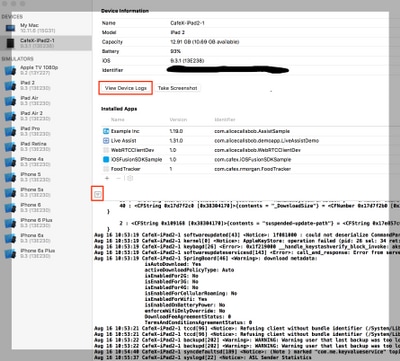This screenshot has width=400, height=361.
Task: Click the iOSFusionSDKSample app icon
Action: (106, 160)
